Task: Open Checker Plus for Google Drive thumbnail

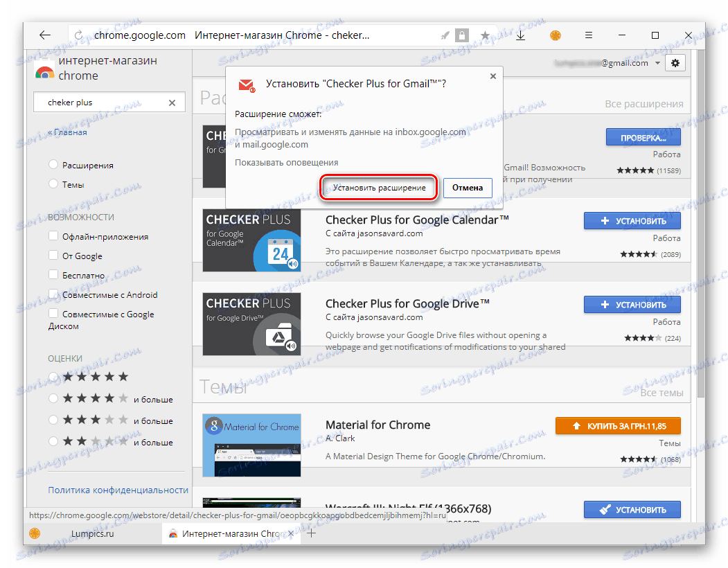Action: point(251,324)
